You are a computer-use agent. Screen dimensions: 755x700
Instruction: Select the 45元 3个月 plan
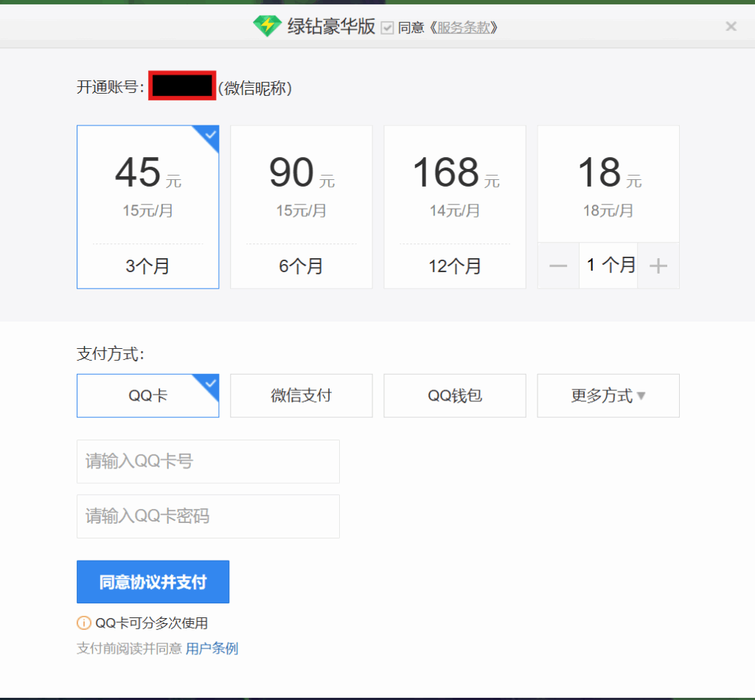147,207
